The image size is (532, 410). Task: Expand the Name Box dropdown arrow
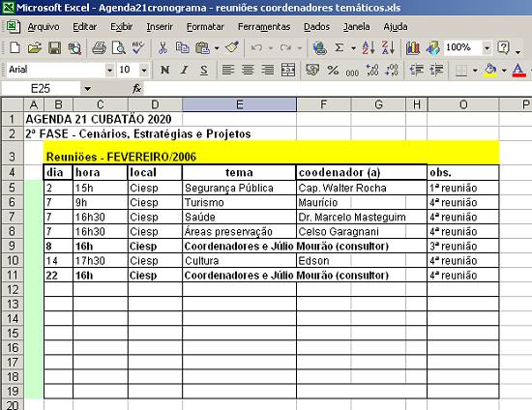click(x=87, y=89)
